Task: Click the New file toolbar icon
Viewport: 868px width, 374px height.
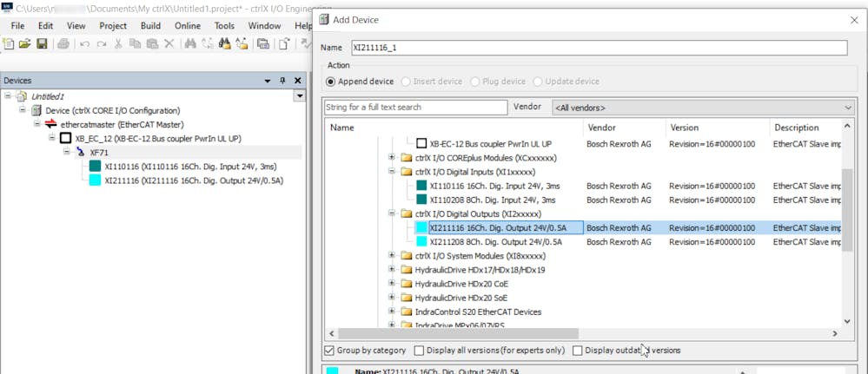Action: [x=9, y=44]
